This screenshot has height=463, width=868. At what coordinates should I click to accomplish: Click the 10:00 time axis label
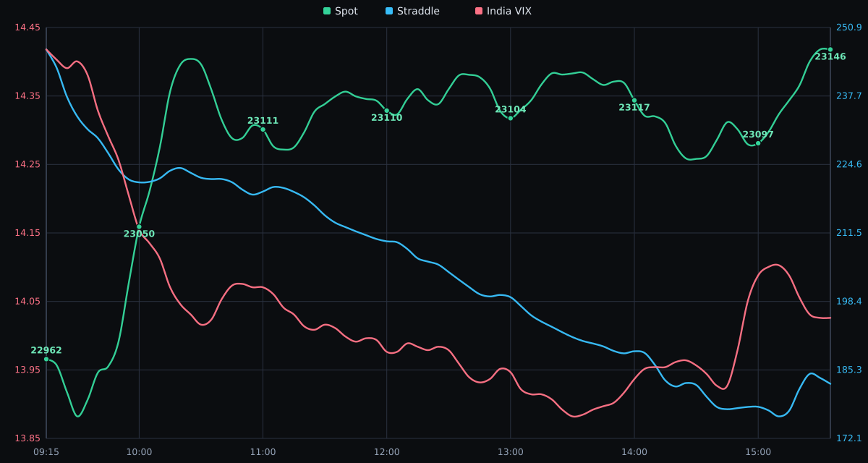pyautogui.click(x=140, y=452)
